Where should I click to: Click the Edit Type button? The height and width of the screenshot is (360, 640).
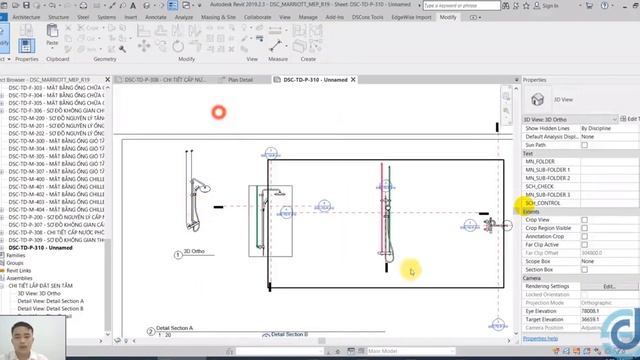coord(630,119)
